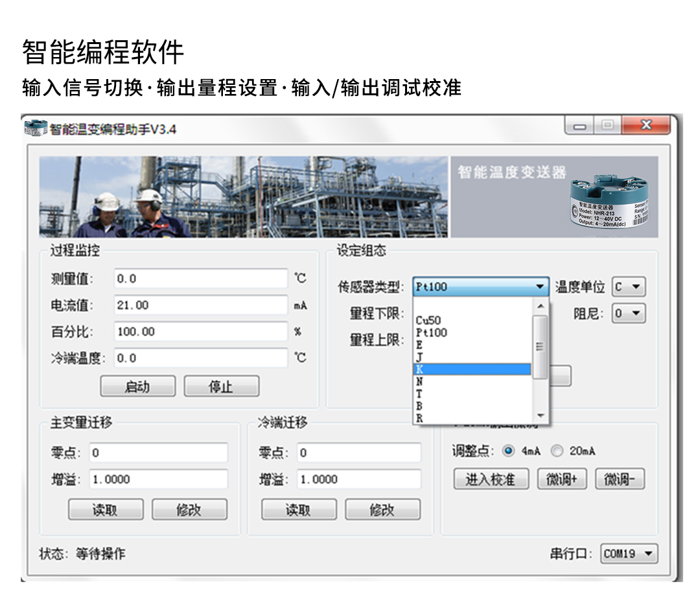Click the app icon in title bar
700x597 pixels.
click(x=36, y=128)
